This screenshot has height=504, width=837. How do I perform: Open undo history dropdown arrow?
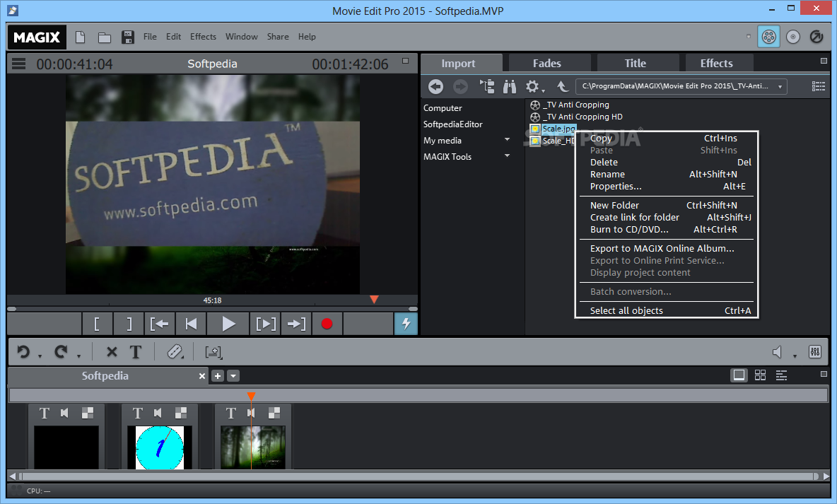40,356
